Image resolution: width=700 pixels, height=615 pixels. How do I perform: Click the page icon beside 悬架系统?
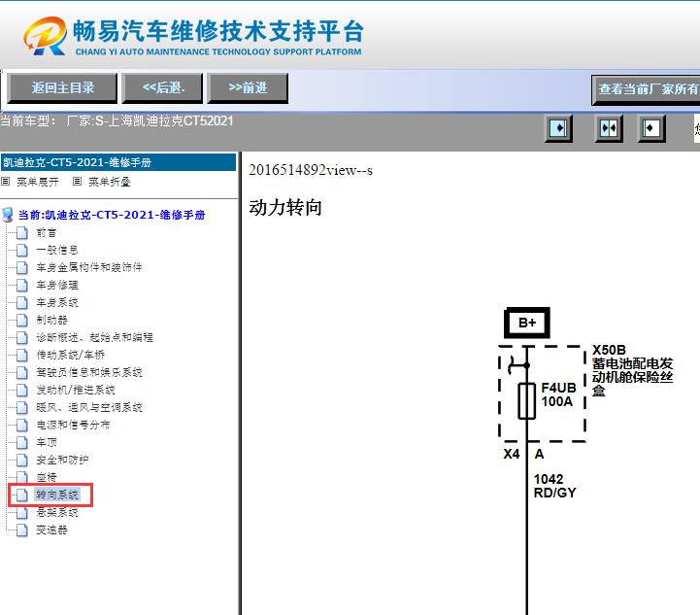(x=22, y=512)
